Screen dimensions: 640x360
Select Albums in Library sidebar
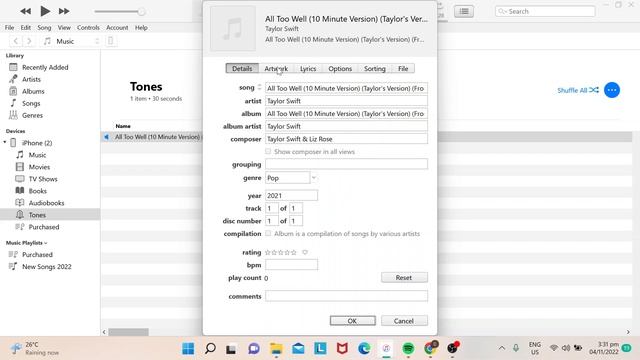[33, 91]
